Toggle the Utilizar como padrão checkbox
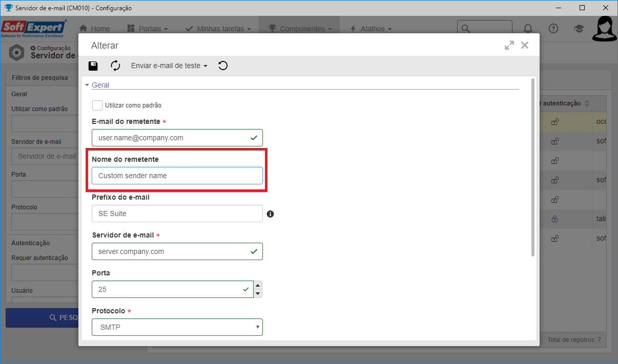Screen dimensions: 618x364 point(97,105)
